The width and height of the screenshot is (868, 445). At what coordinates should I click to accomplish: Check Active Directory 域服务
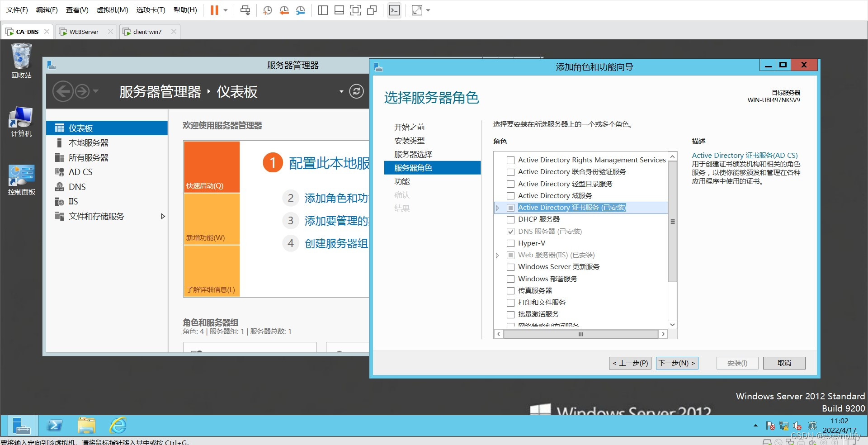click(x=511, y=196)
